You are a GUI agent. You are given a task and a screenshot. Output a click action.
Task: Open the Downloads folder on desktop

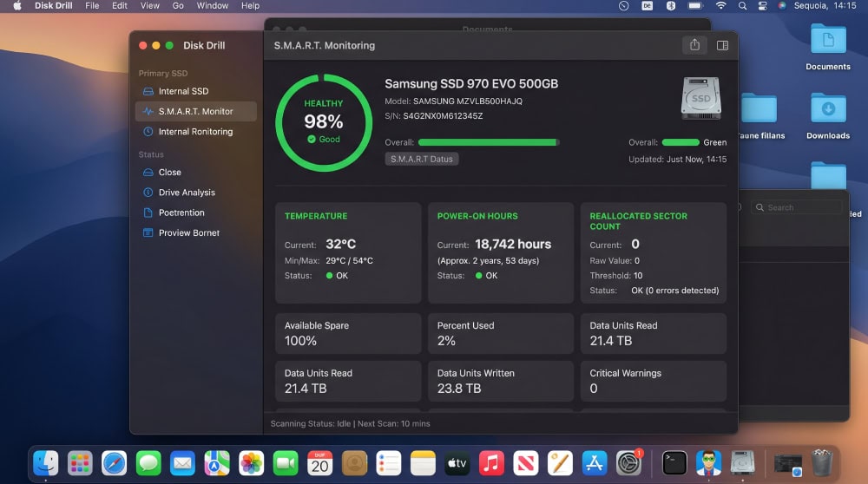[827, 116]
